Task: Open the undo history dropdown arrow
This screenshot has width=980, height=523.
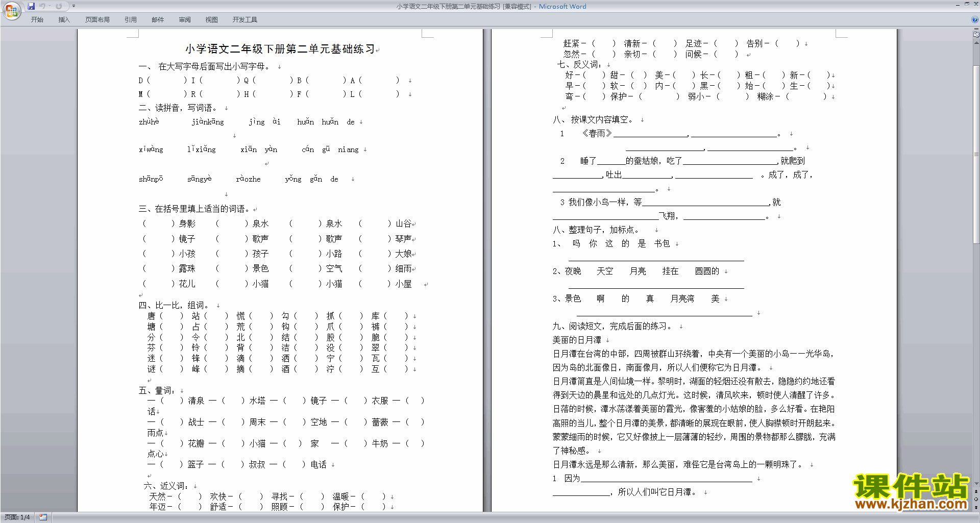Action: (50, 6)
